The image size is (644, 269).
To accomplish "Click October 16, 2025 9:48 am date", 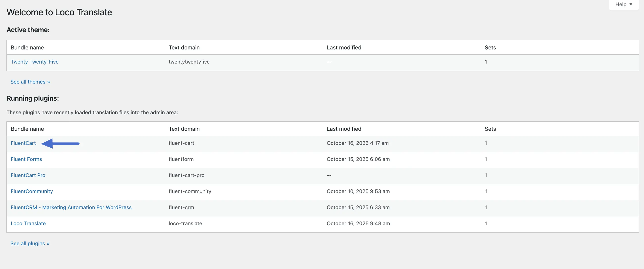I will [358, 223].
